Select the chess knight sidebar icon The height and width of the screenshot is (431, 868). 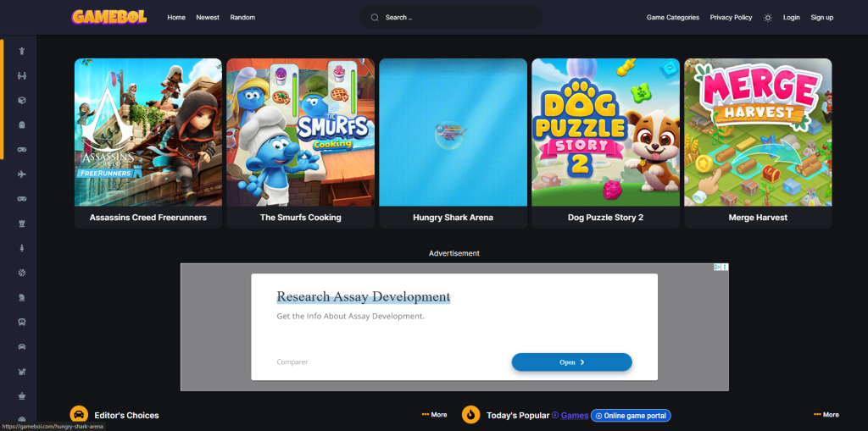[22, 298]
